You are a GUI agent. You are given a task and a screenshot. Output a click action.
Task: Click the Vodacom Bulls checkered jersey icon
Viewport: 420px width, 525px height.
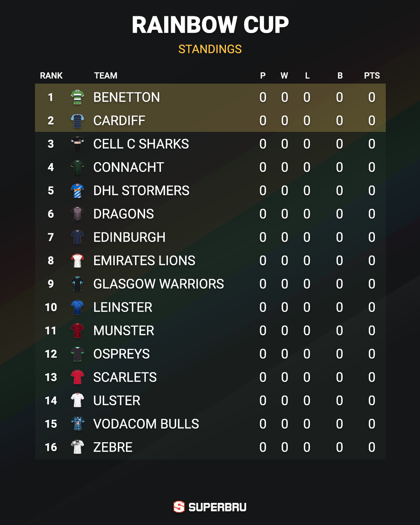(x=77, y=424)
